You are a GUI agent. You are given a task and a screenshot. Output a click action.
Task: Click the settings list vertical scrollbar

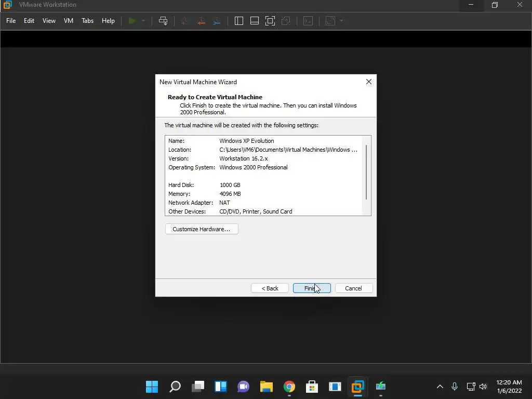(366, 172)
